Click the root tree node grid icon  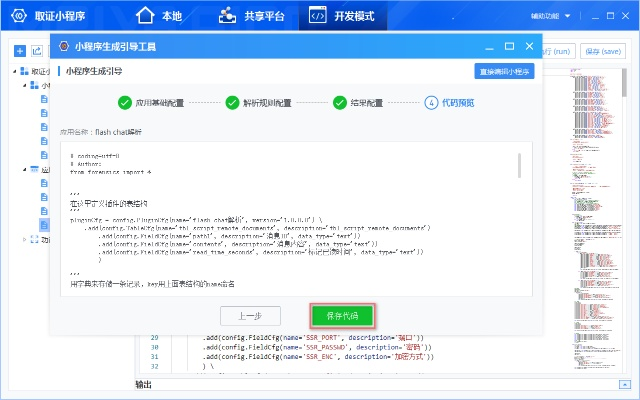point(24,71)
